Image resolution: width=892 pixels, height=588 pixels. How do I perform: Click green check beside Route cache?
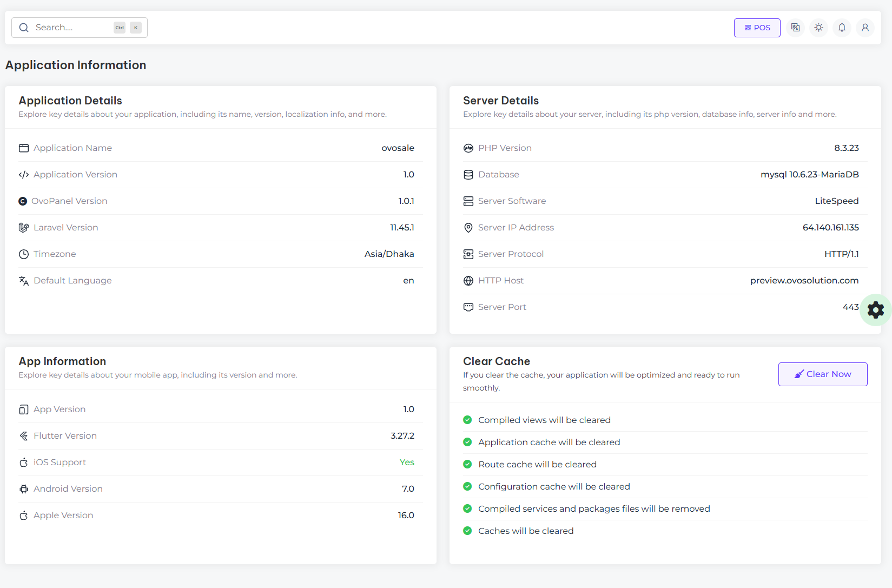tap(467, 464)
